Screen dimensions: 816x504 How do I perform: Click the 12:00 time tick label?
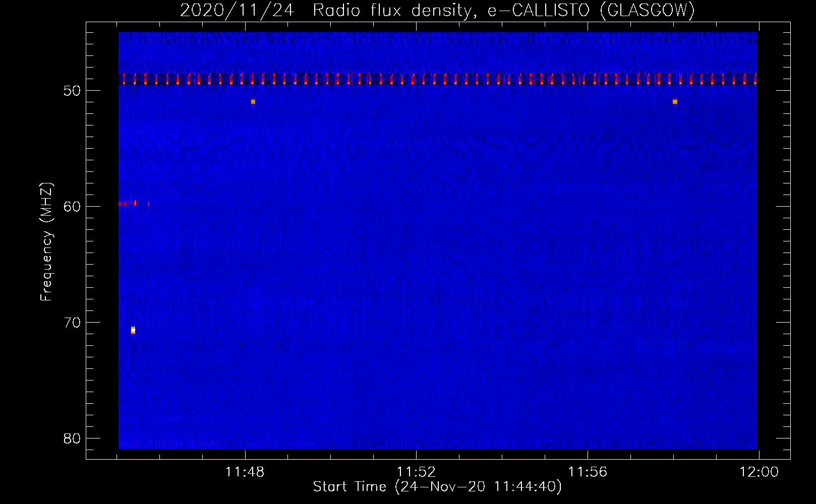pos(759,472)
